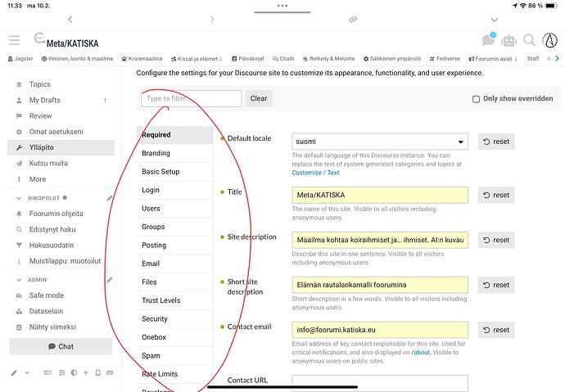Click the Short site description field
Viewport: 565px width, 392px height.
tap(380, 285)
